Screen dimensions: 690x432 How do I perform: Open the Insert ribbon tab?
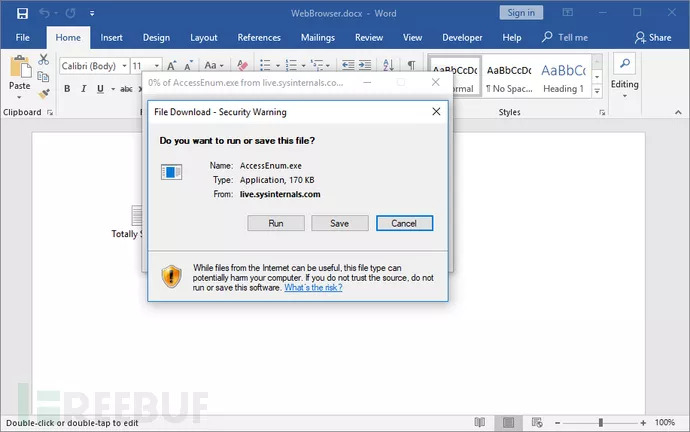(x=112, y=37)
